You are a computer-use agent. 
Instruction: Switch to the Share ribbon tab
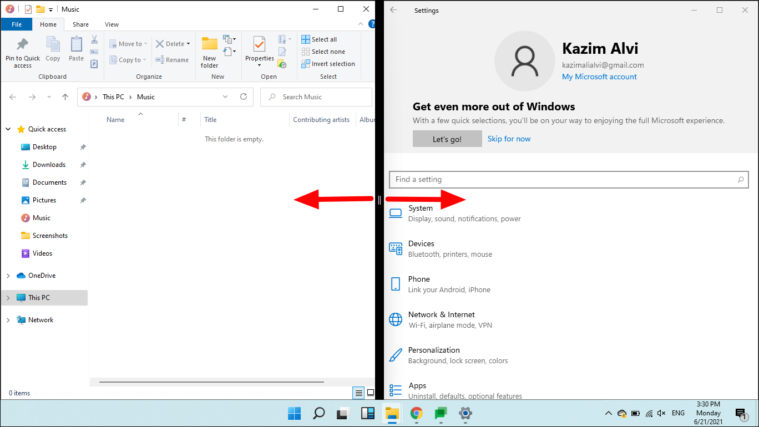pyautogui.click(x=80, y=24)
